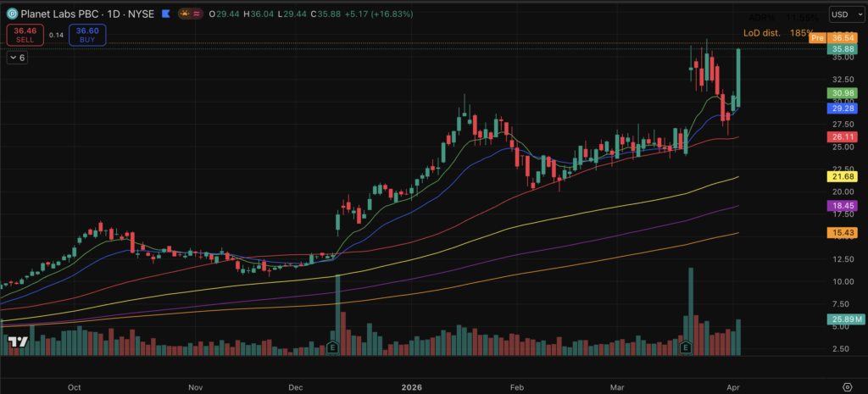This screenshot has width=868, height=394.
Task: Click the Planet Labs symbol logo icon
Action: [x=11, y=15]
